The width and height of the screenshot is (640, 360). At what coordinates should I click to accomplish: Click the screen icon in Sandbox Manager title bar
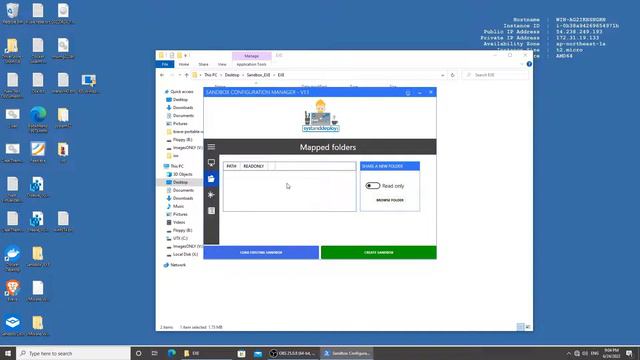[x=408, y=93]
